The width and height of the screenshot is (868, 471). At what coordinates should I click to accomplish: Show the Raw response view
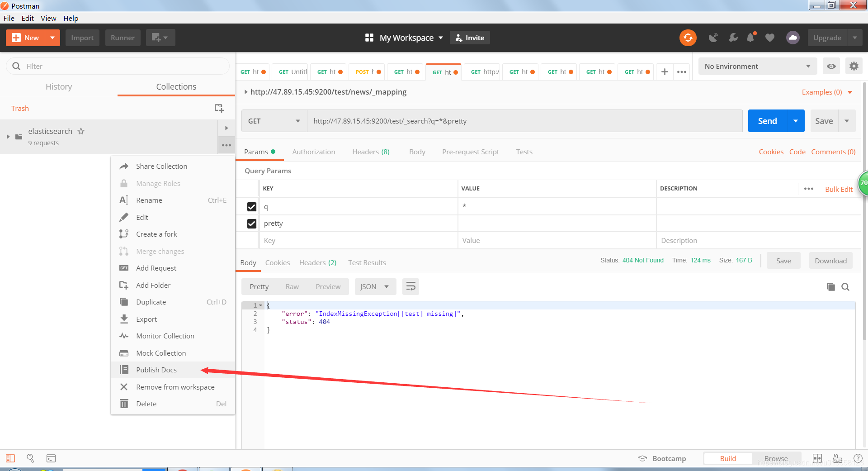(292, 286)
